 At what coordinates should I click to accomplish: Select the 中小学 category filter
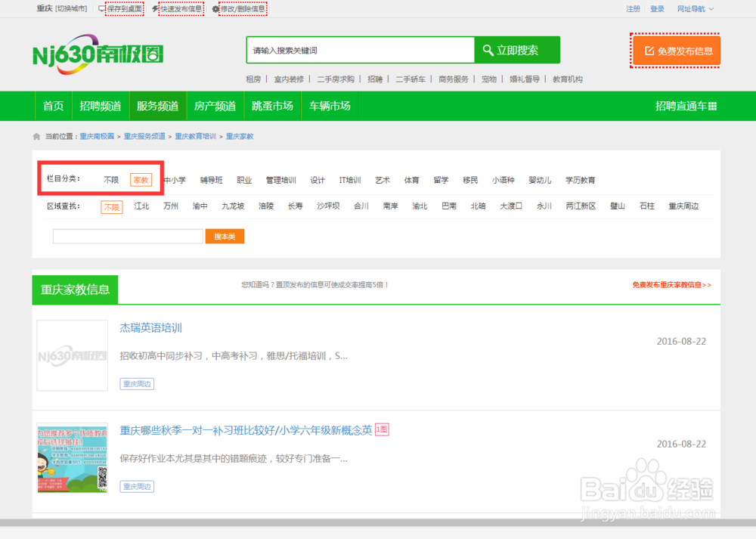174,180
